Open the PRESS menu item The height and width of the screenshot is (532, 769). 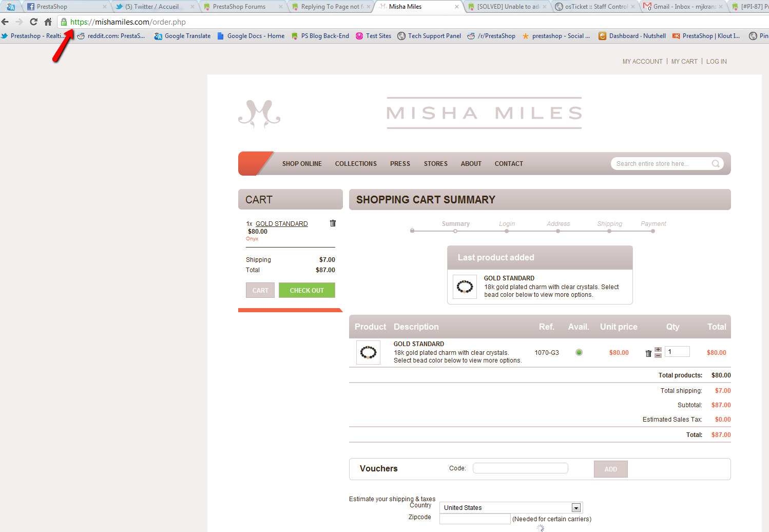pos(400,164)
